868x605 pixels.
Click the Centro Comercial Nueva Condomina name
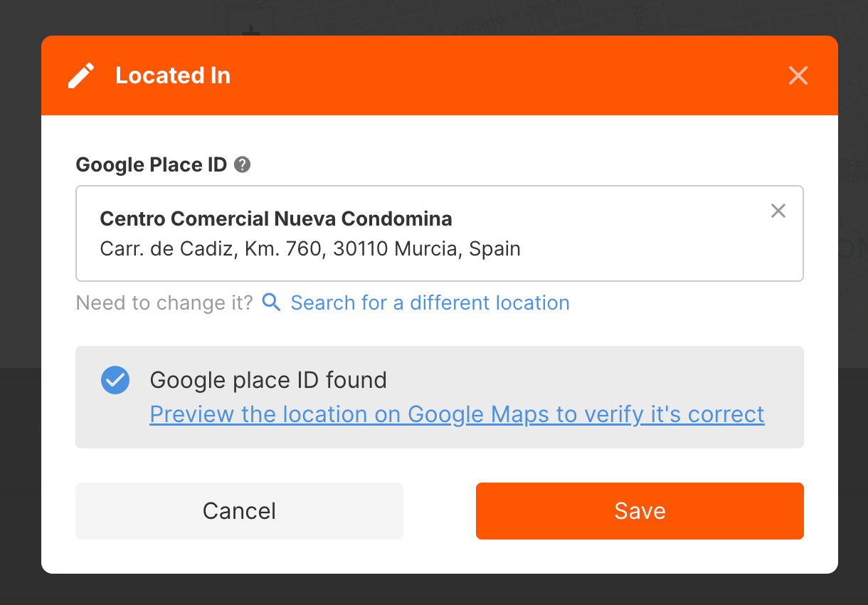[276, 219]
